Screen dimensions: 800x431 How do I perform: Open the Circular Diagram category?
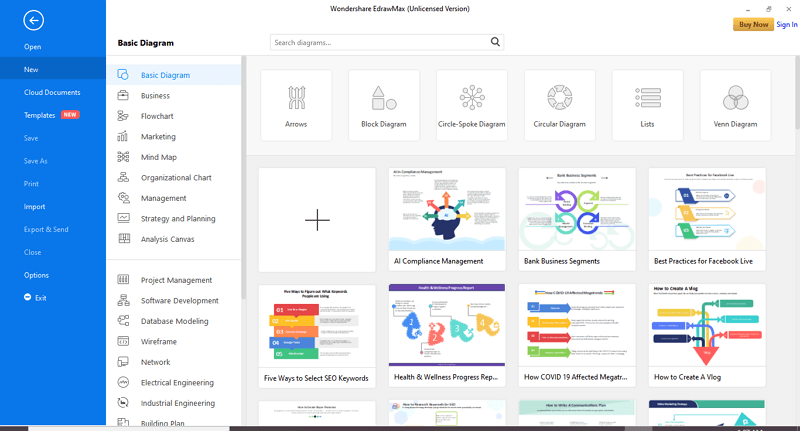[560, 105]
